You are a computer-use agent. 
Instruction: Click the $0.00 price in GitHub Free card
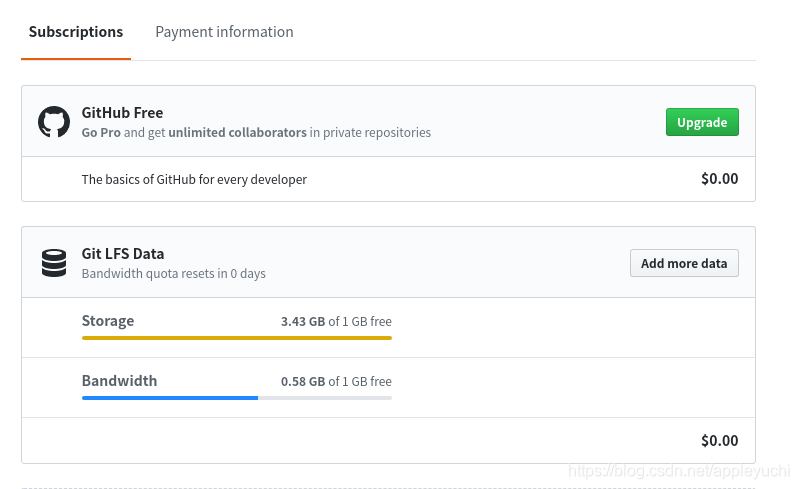tap(720, 179)
